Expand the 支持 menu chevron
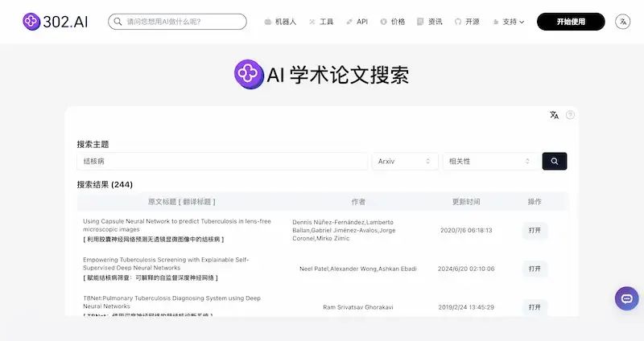This screenshot has height=341, width=644. (522, 23)
